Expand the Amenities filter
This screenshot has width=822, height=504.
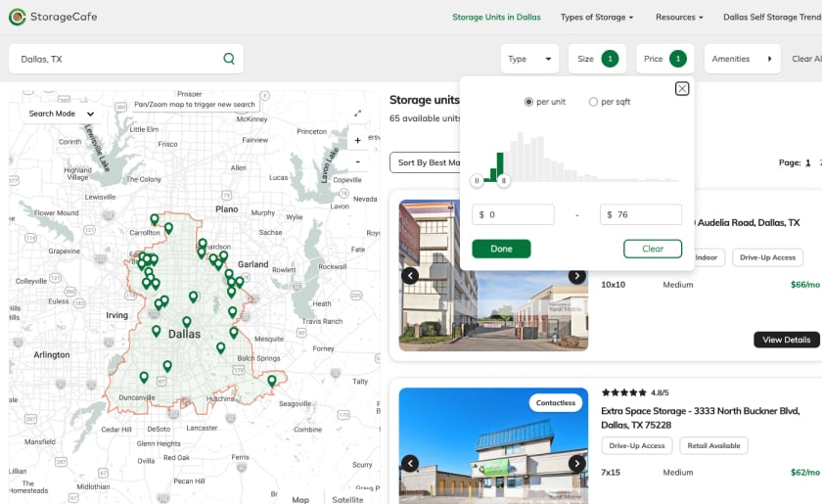tap(743, 59)
